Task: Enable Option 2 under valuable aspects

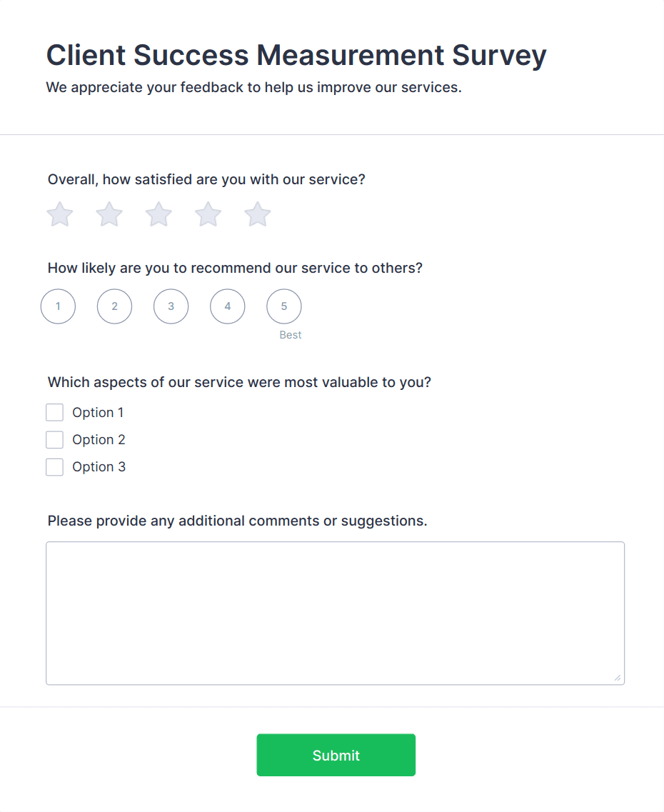Action: click(54, 439)
